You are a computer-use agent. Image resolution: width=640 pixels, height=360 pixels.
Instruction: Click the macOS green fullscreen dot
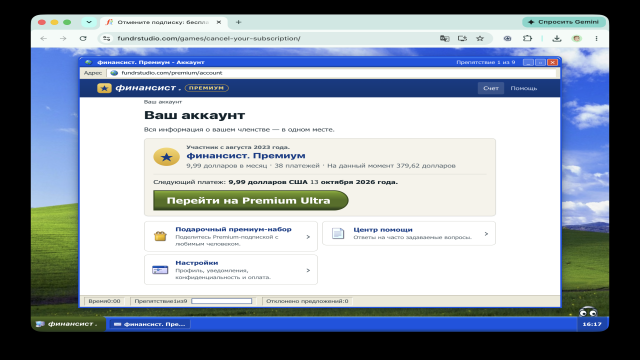pos(67,22)
